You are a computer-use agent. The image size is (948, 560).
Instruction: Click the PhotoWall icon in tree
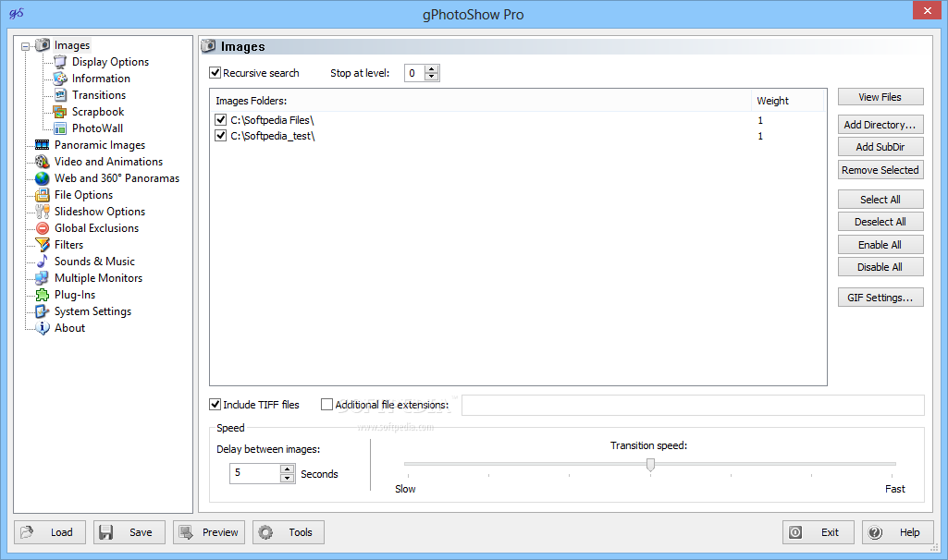60,128
